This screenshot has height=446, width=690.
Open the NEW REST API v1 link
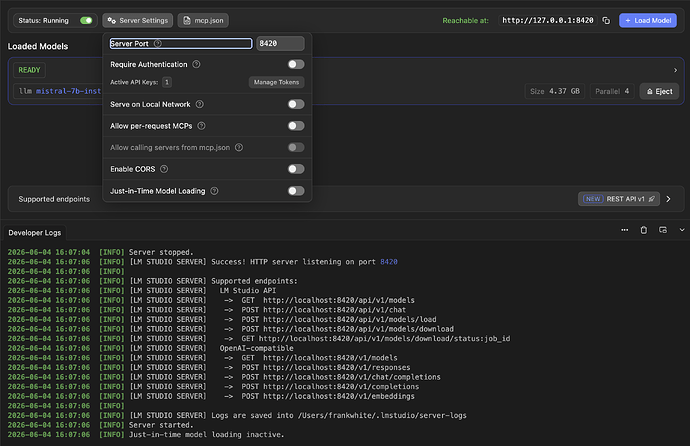(619, 199)
